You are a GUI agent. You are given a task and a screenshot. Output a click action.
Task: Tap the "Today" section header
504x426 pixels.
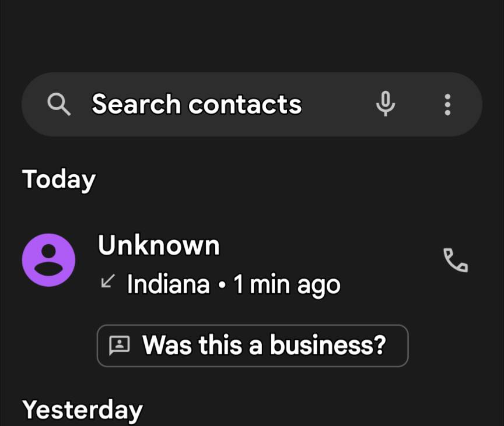58,179
